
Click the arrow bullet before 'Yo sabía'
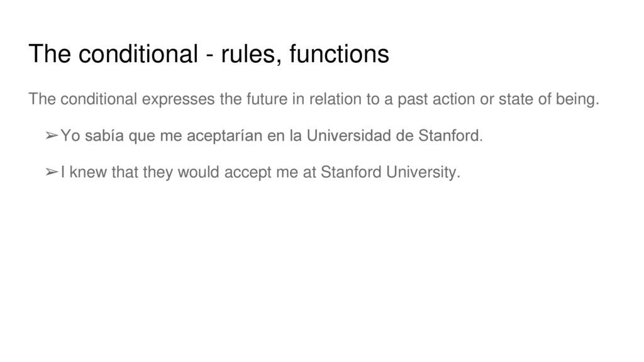(52, 136)
